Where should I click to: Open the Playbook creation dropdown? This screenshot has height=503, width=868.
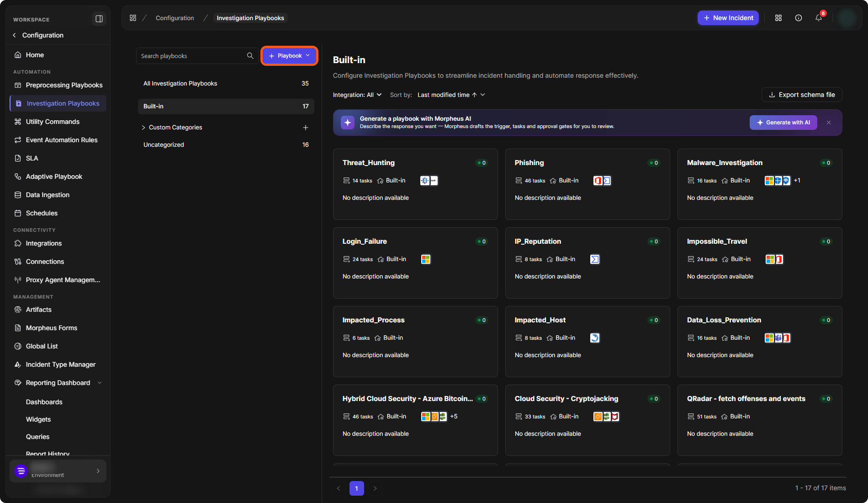coord(290,56)
